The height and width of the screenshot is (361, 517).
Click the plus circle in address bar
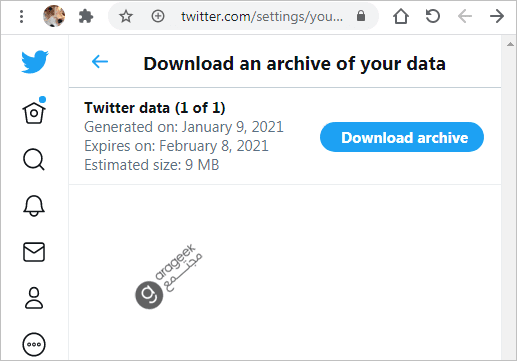[x=158, y=16]
